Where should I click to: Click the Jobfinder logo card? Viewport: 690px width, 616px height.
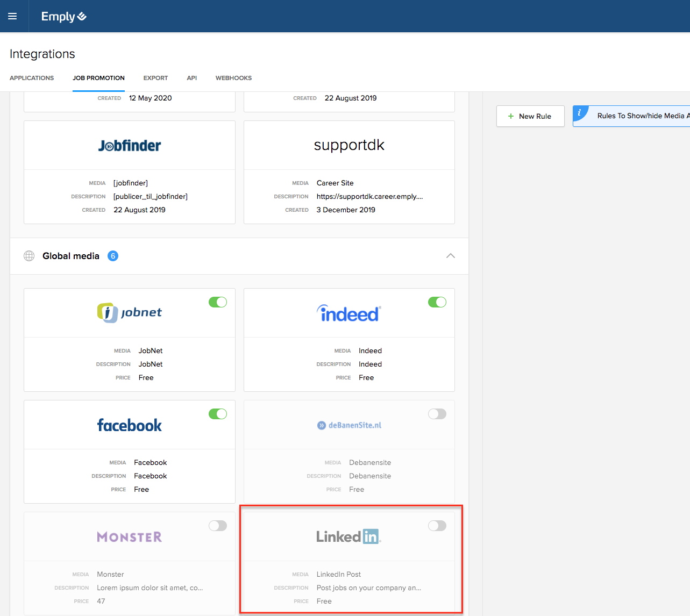tap(130, 146)
